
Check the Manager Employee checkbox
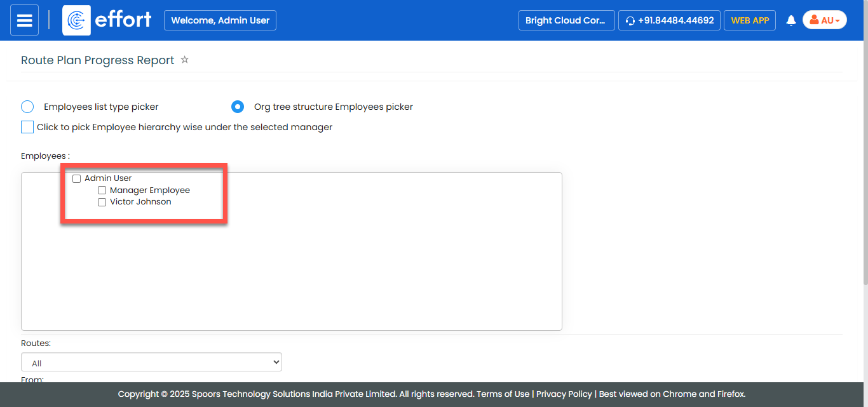[102, 190]
